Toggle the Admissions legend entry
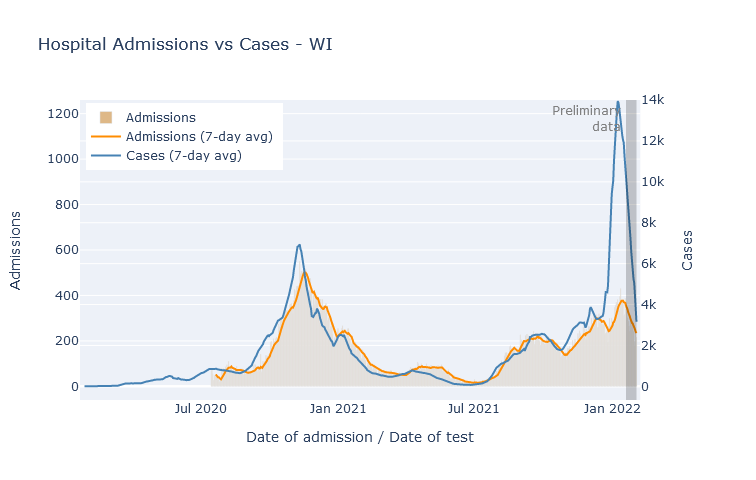Screen dimensions: 756x480 148,118
